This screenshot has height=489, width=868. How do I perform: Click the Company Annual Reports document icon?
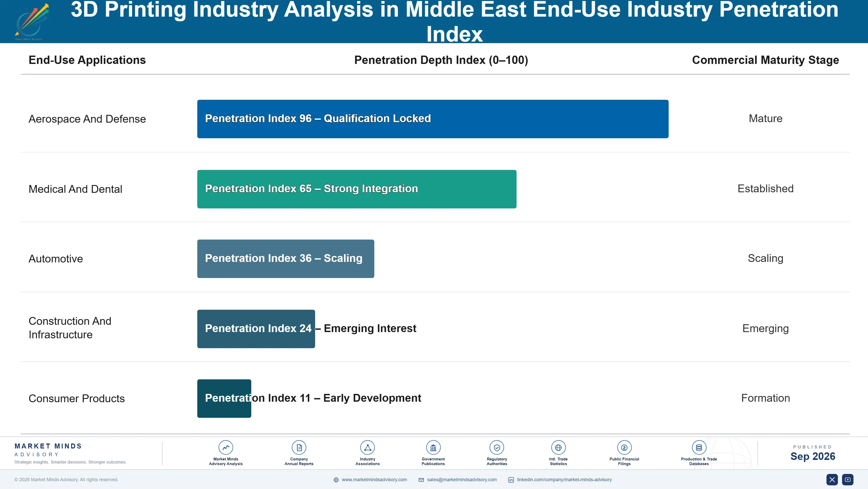[x=299, y=447]
